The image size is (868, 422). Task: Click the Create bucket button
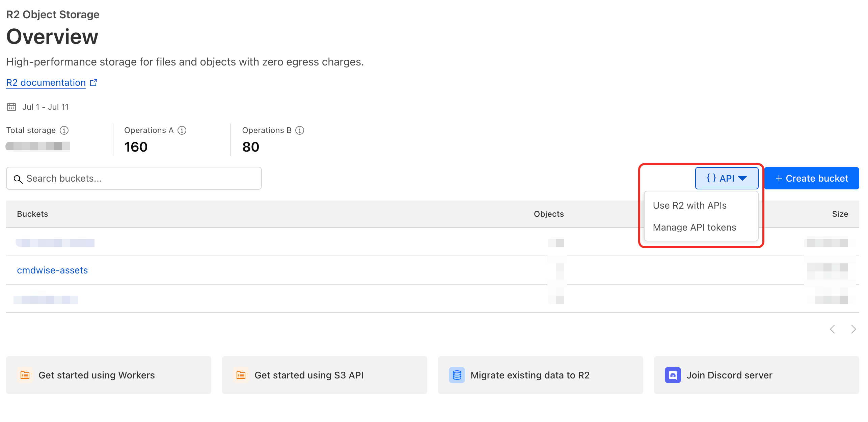(x=812, y=178)
